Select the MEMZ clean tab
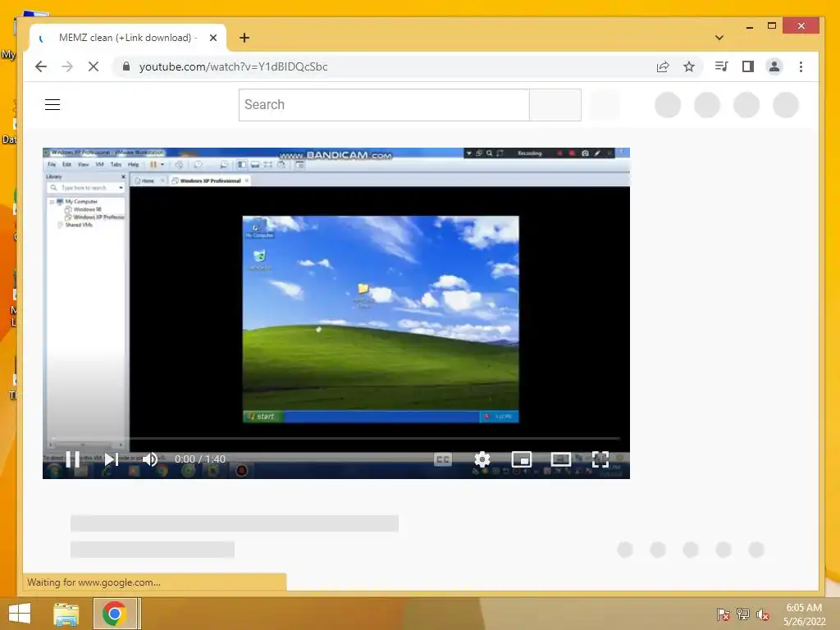 [x=127, y=38]
